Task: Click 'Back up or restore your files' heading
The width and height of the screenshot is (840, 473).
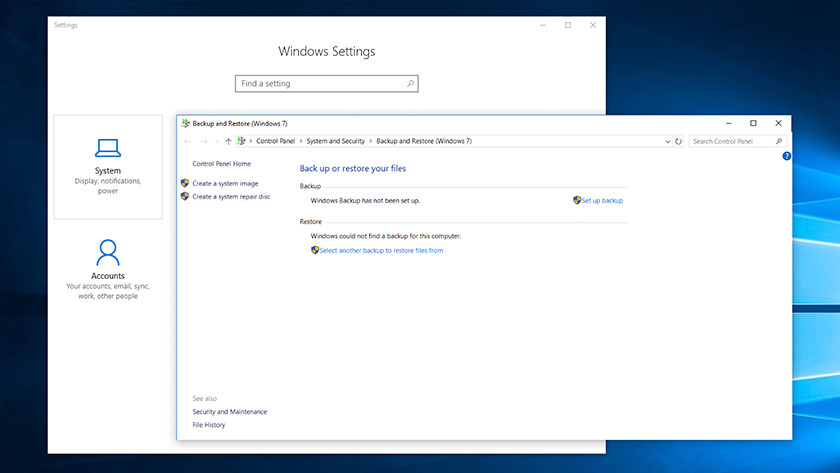Action: click(352, 168)
